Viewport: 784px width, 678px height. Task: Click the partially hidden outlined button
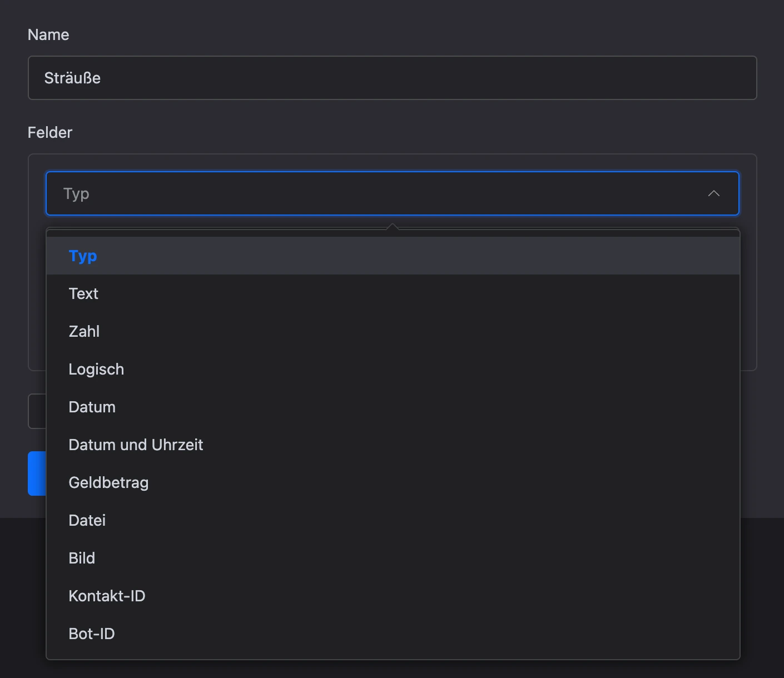(x=37, y=411)
